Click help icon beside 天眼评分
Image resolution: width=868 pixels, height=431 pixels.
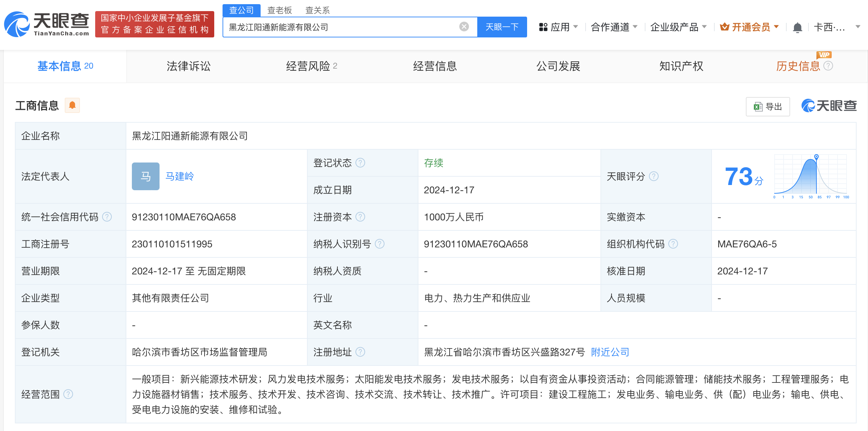654,176
